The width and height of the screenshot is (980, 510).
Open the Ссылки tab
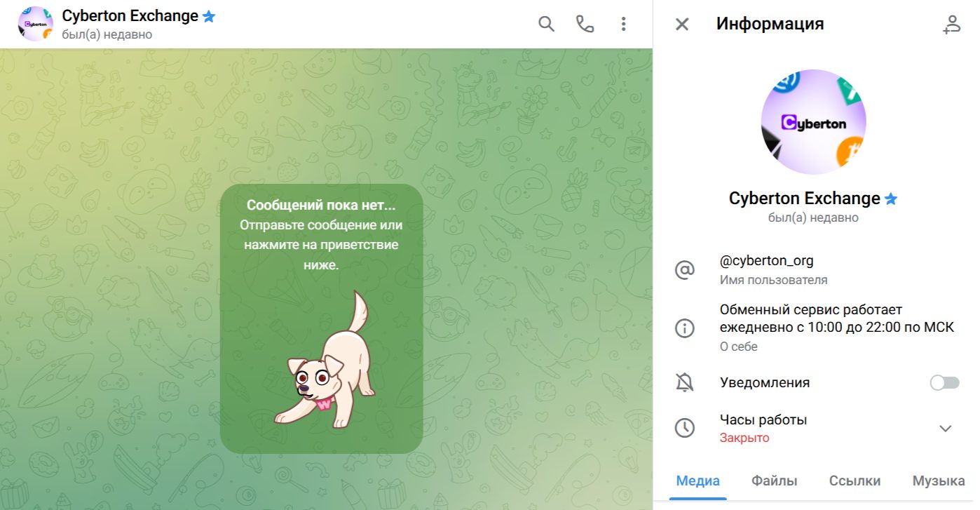855,481
